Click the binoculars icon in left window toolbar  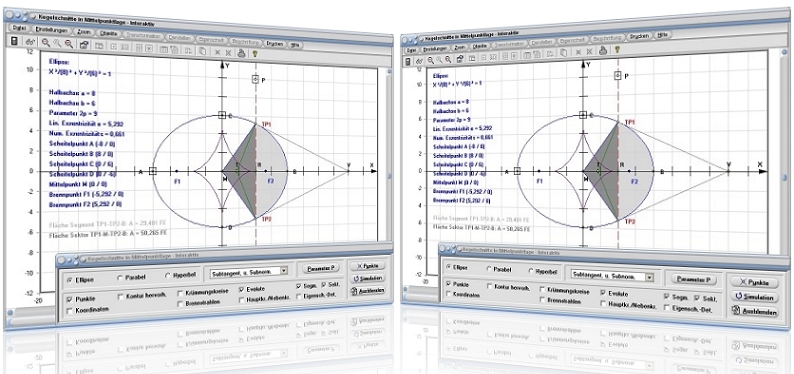[30, 43]
